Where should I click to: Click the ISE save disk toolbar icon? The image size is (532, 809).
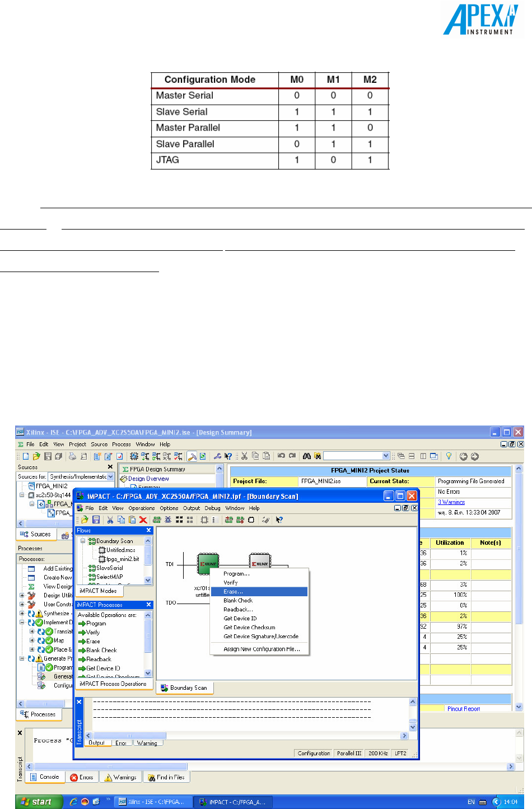48,456
